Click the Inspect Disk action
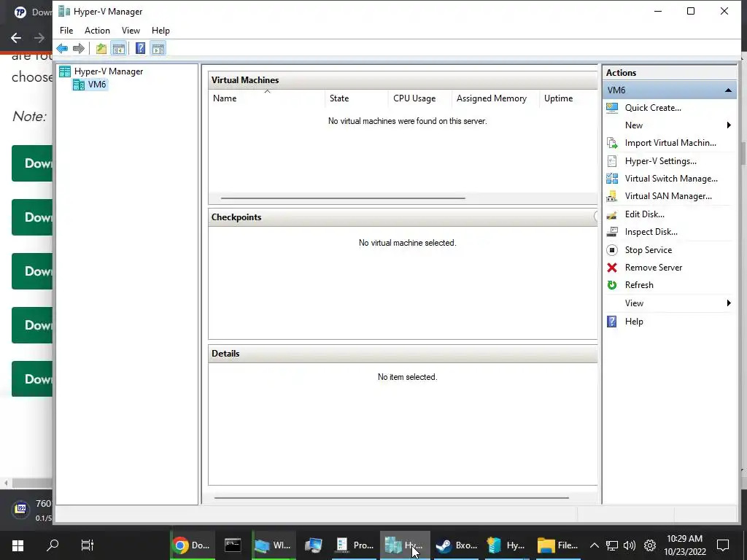The image size is (747, 560). [x=651, y=232]
